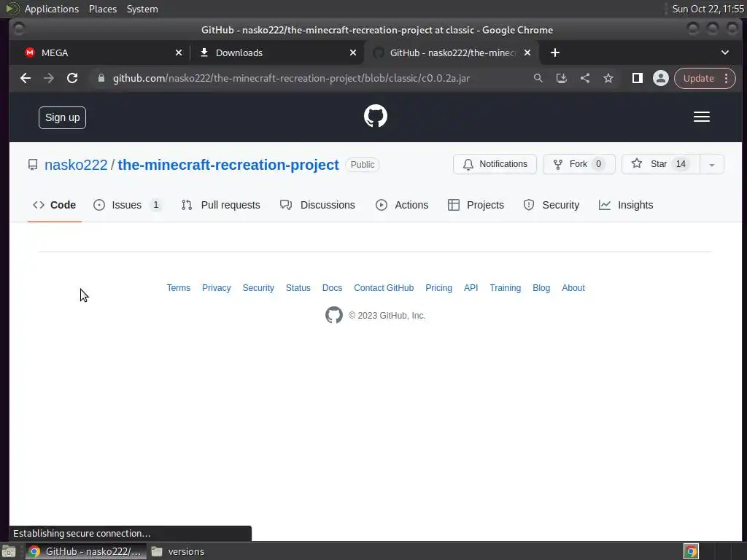Click the footer GitHub logo icon
The height and width of the screenshot is (560, 747).
point(334,315)
